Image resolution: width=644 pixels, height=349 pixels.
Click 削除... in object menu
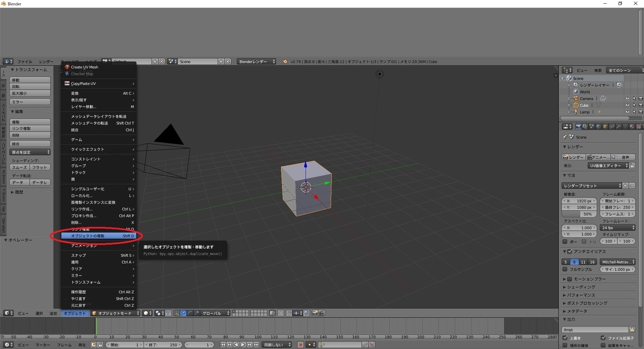pyautogui.click(x=98, y=222)
